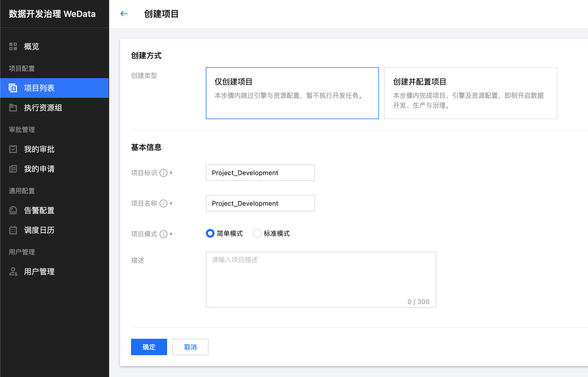Click info icon next to 项目名称

click(164, 204)
